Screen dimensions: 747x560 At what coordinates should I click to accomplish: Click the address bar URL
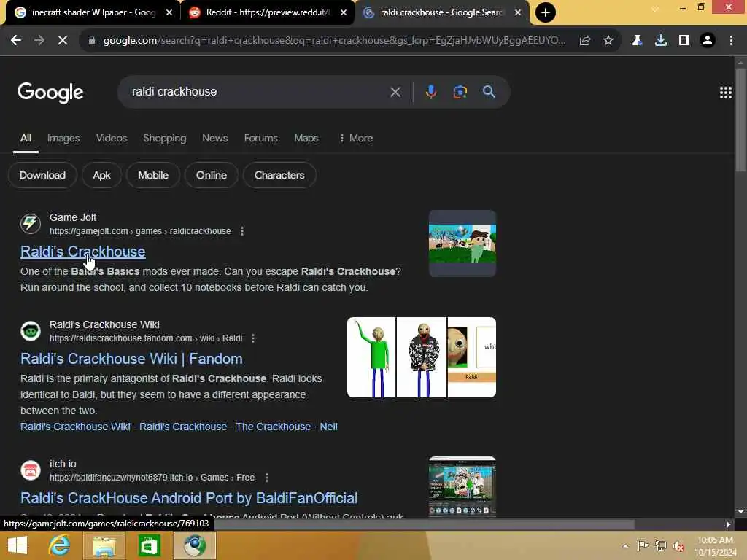334,41
